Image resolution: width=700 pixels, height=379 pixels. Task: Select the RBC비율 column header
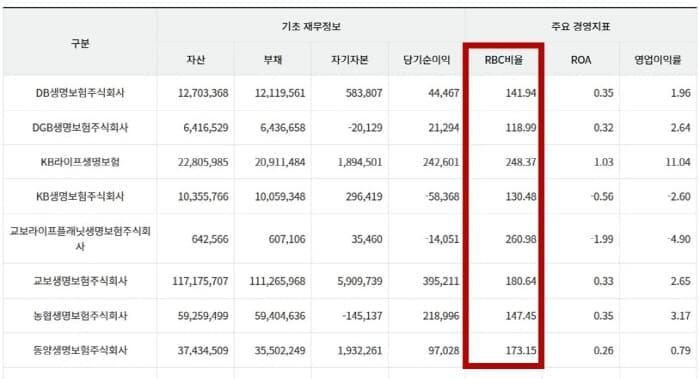(x=504, y=60)
